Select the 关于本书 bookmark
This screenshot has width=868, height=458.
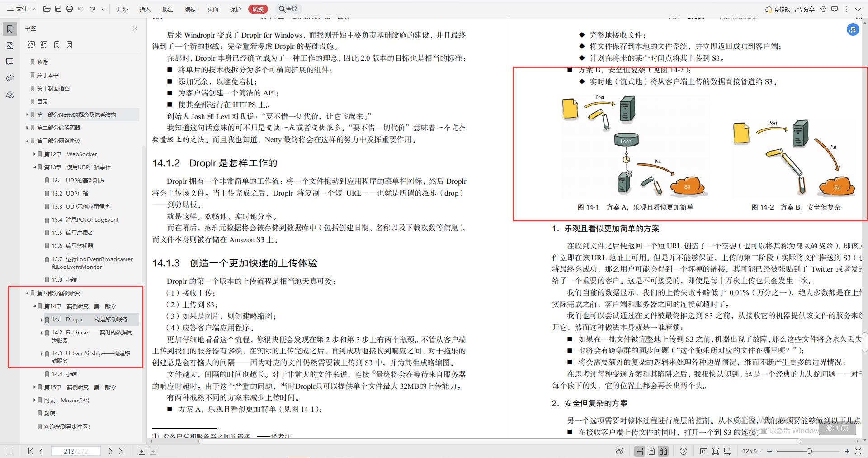(x=48, y=75)
